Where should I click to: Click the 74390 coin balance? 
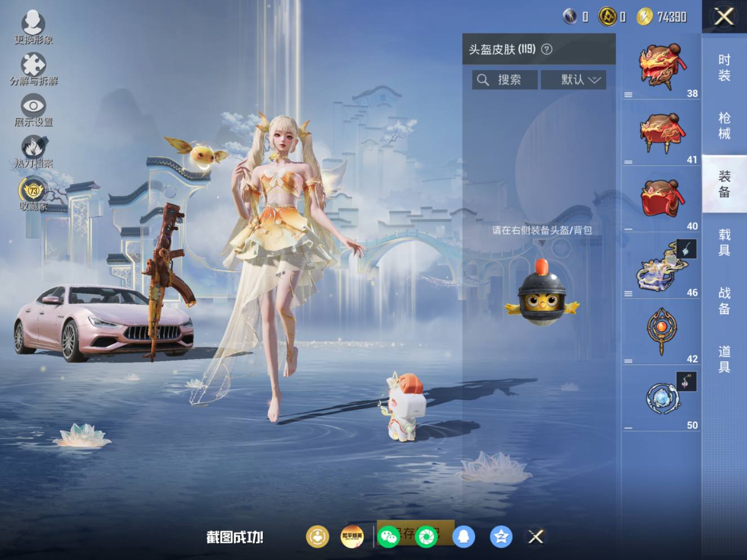pyautogui.click(x=672, y=17)
